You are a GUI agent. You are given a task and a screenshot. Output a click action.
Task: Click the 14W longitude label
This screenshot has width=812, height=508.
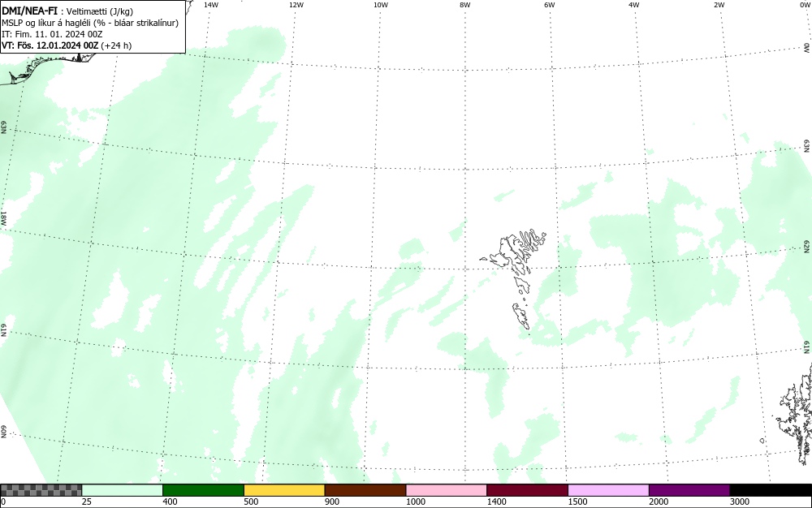pos(211,5)
